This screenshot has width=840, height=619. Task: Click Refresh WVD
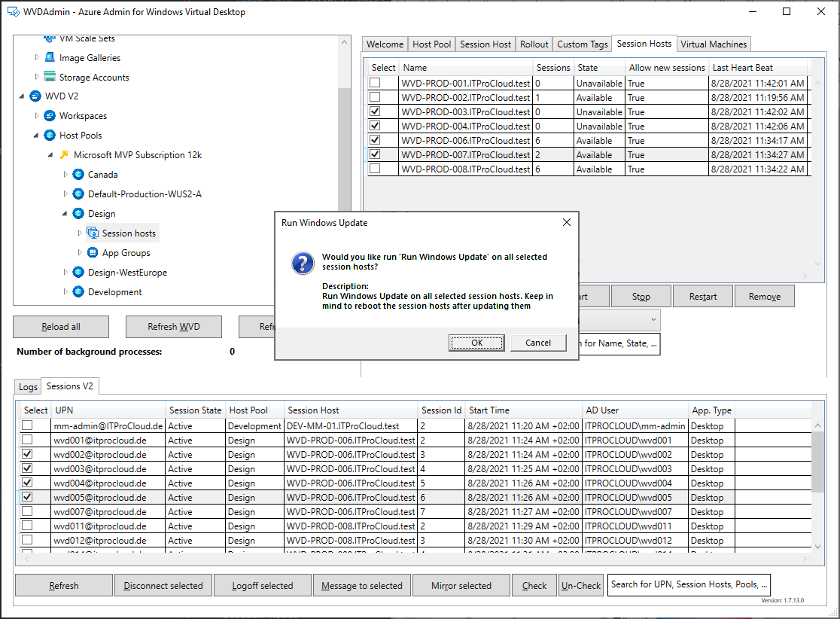[174, 327]
